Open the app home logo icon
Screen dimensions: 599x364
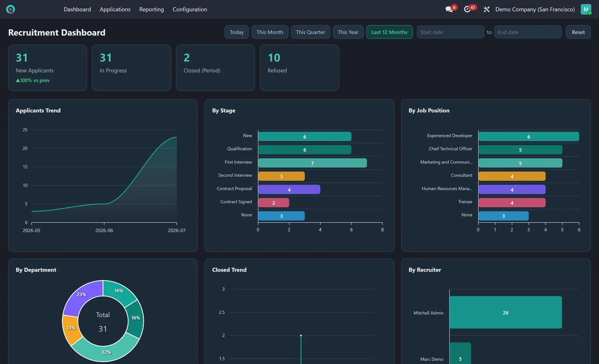(x=11, y=9)
